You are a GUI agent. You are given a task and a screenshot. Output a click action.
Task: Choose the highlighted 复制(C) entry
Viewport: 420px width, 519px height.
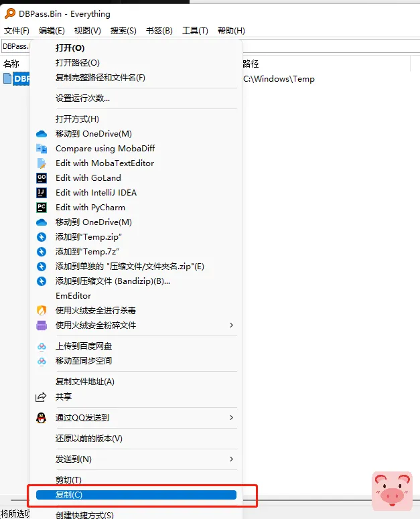pyautogui.click(x=136, y=495)
